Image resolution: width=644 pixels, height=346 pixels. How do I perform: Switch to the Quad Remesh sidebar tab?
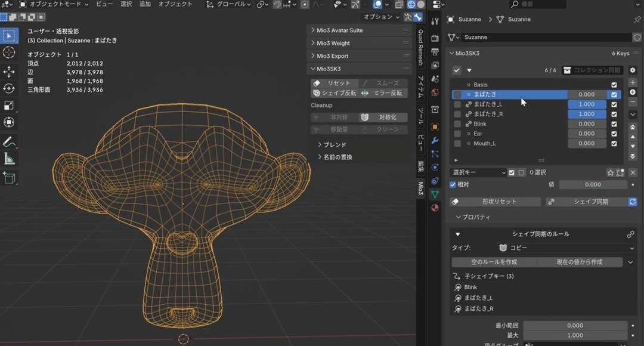420,47
